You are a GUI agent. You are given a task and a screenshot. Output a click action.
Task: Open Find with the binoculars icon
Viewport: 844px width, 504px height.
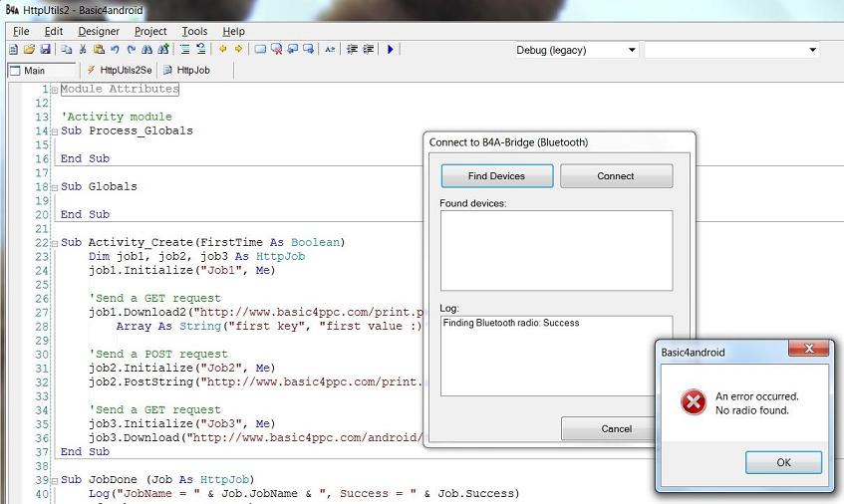click(146, 50)
